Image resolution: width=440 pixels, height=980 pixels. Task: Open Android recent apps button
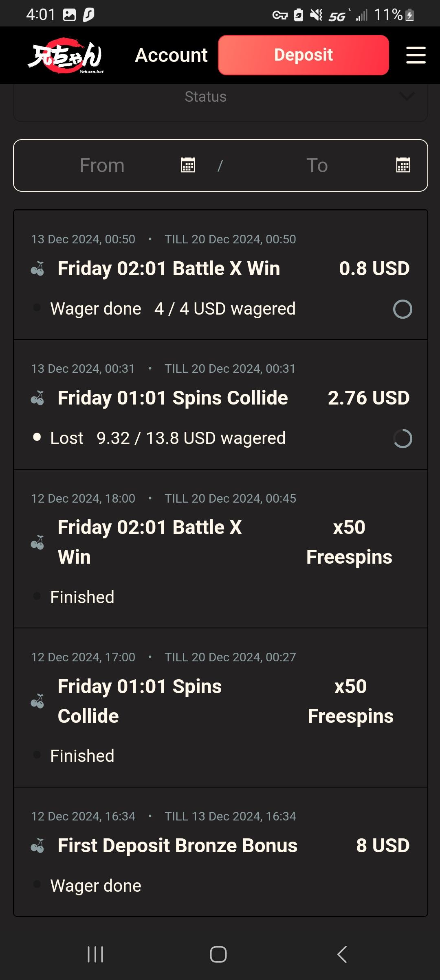(x=95, y=954)
